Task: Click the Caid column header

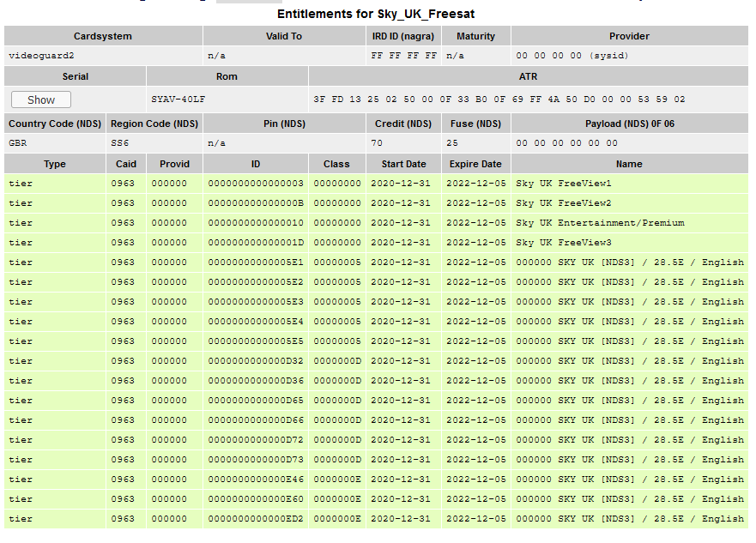Action: click(x=126, y=165)
